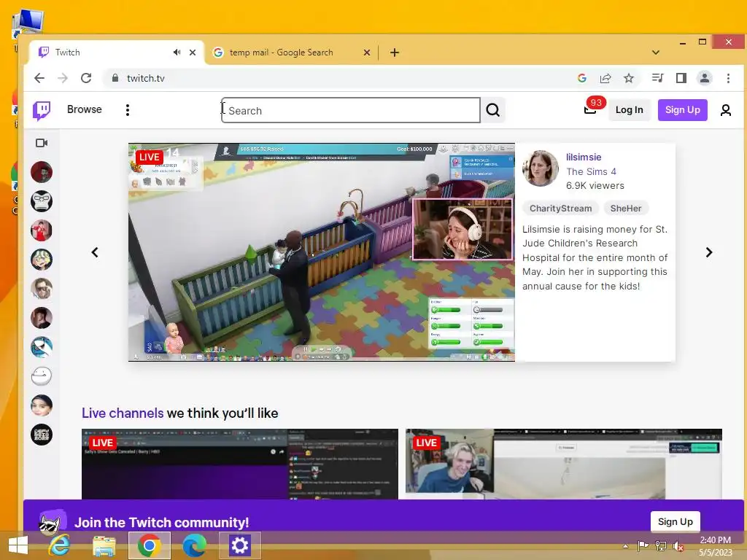Screen dimensions: 747x560
Task: Show hidden system tray icons
Action: tap(625, 546)
